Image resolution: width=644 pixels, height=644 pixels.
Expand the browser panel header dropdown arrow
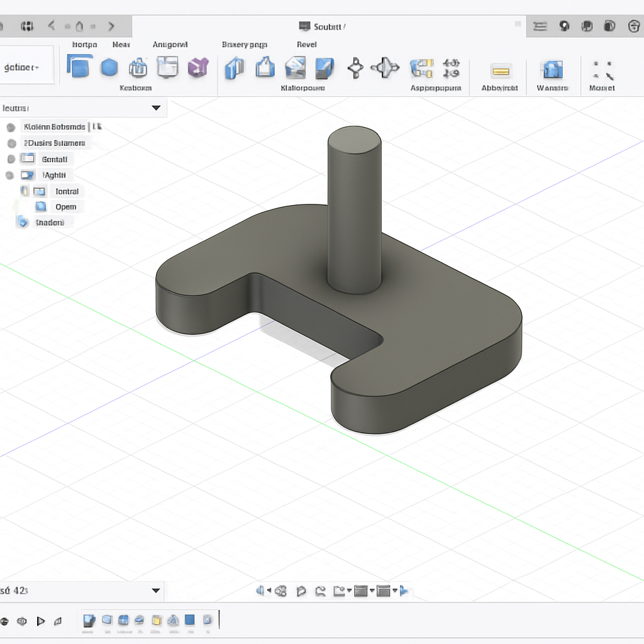point(156,108)
